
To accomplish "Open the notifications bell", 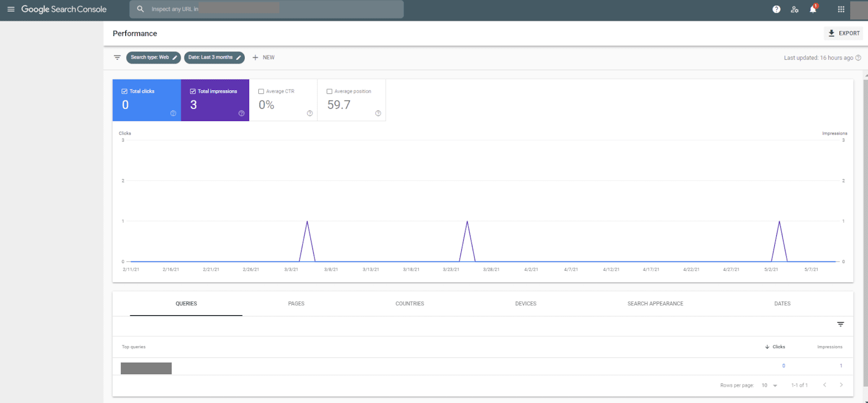I will (813, 9).
